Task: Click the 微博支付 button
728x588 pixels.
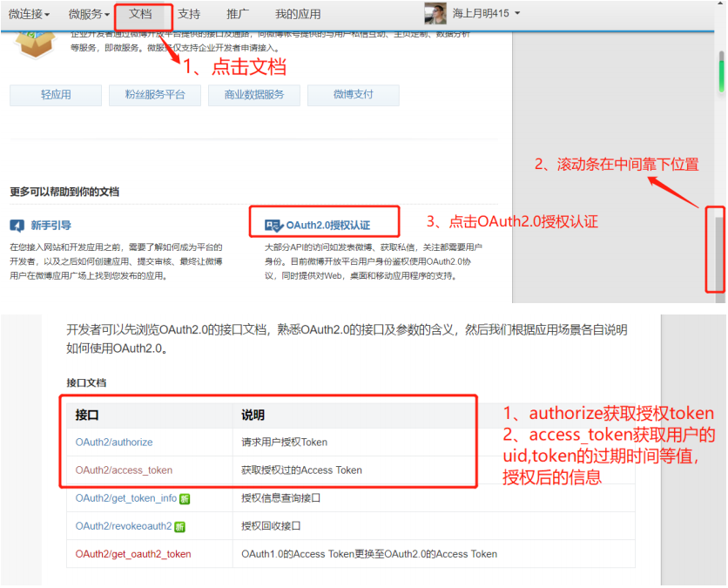Action: tap(354, 95)
